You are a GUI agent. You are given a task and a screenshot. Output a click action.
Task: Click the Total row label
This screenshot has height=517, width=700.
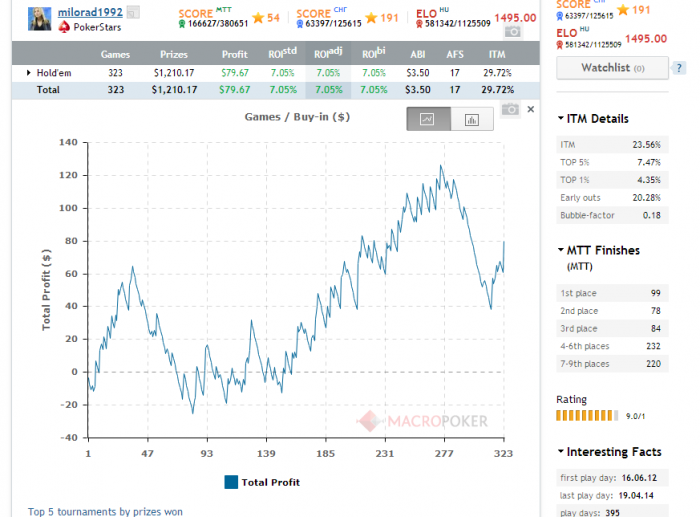[48, 90]
